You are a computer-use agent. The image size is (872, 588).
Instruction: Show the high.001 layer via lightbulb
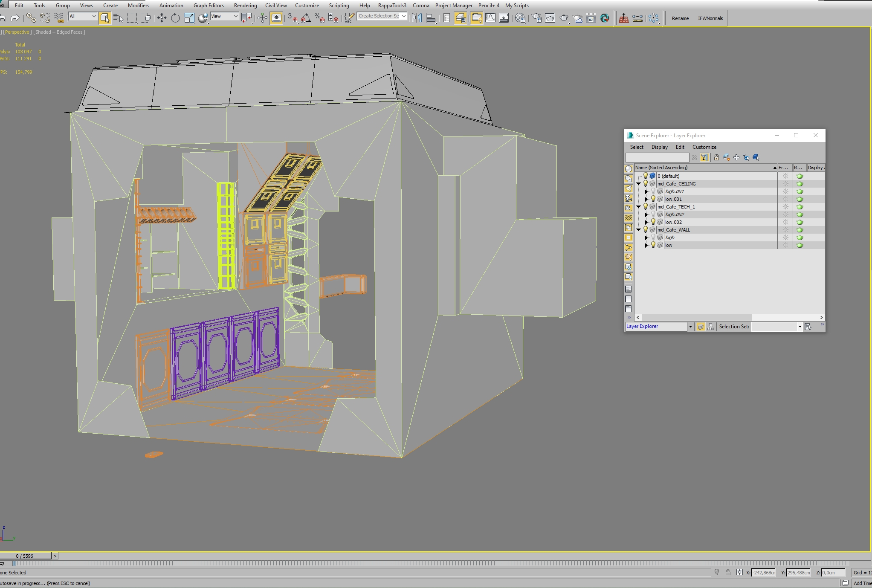click(x=653, y=191)
